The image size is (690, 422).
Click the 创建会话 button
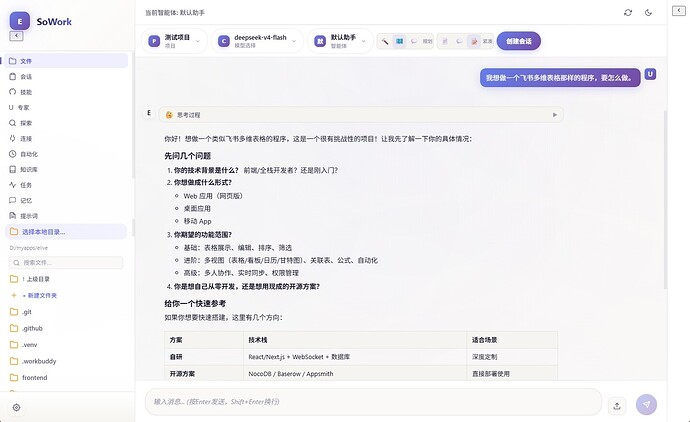pos(518,41)
